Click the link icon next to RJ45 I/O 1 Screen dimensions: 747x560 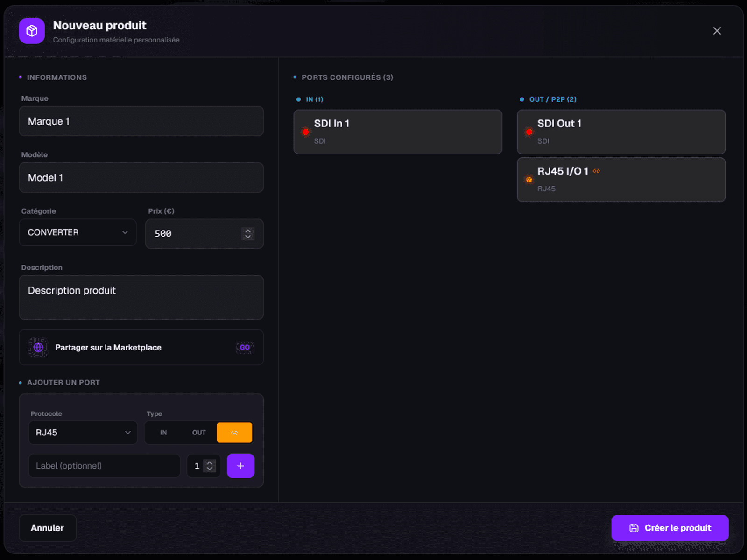click(x=596, y=171)
